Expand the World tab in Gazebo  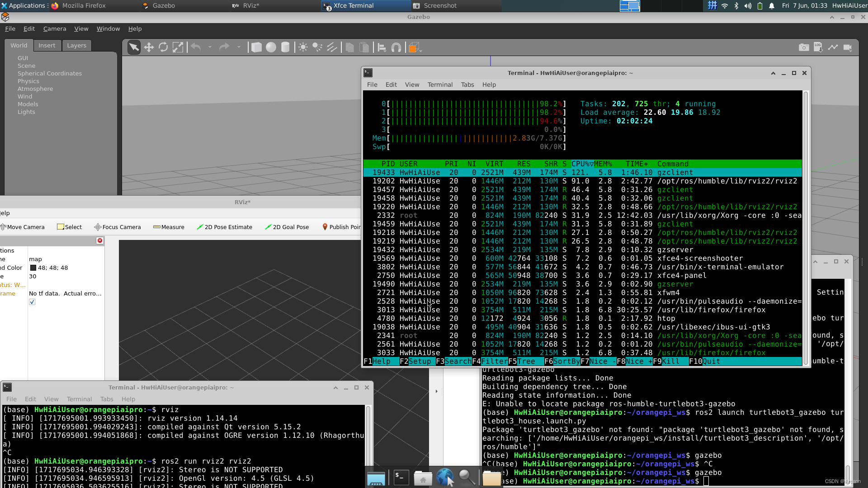19,45
